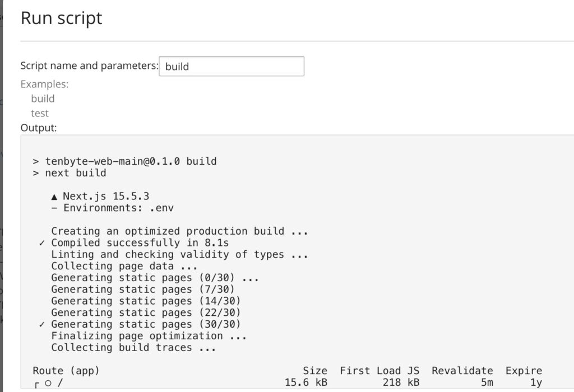The image size is (574, 392).
Task: Click the tree corner symbol before the root route
Action: click(x=36, y=384)
